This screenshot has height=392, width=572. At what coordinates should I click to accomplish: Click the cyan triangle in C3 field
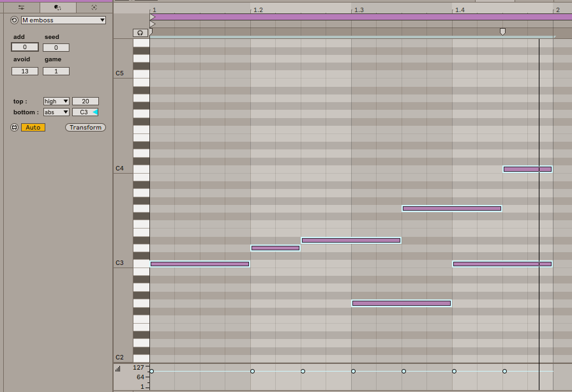(x=95, y=112)
